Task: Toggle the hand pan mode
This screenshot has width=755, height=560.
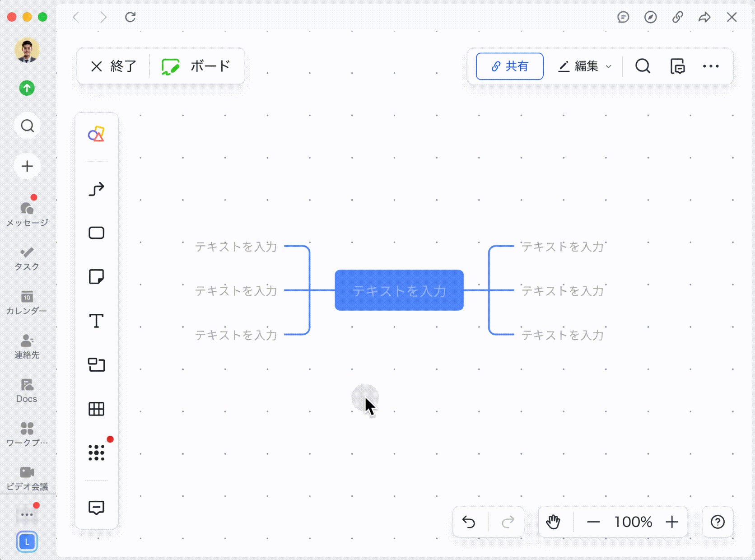Action: (x=553, y=522)
